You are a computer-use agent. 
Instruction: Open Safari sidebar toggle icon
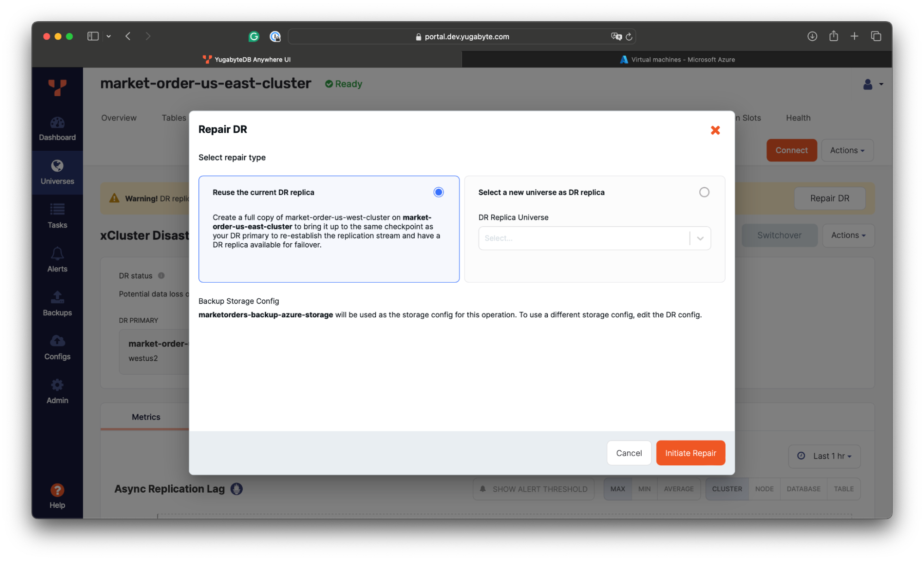(93, 36)
